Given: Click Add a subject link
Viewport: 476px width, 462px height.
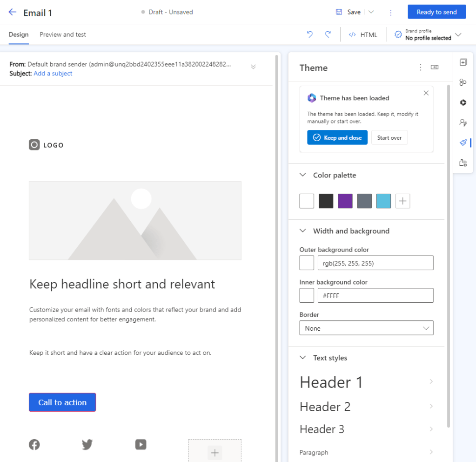Looking at the screenshot, I should (x=53, y=73).
